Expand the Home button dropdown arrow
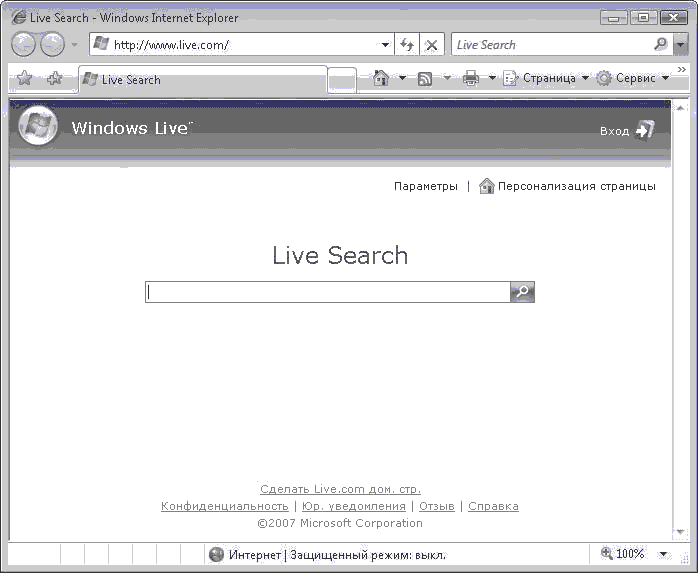Screen dimensions: 698x573 click(x=402, y=78)
